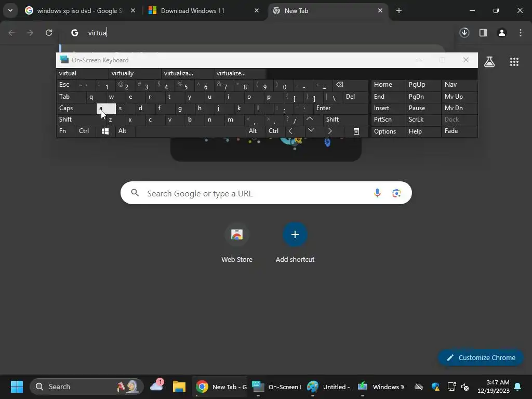532x399 pixels.
Task: Toggle the right Shift key on On-Screen Keyboard
Action: pyautogui.click(x=345, y=119)
